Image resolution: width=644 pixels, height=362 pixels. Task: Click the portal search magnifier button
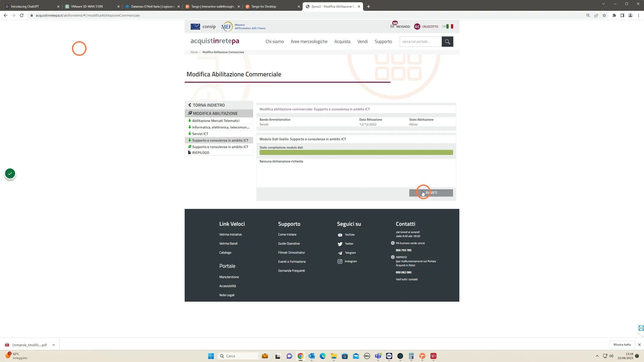447,42
